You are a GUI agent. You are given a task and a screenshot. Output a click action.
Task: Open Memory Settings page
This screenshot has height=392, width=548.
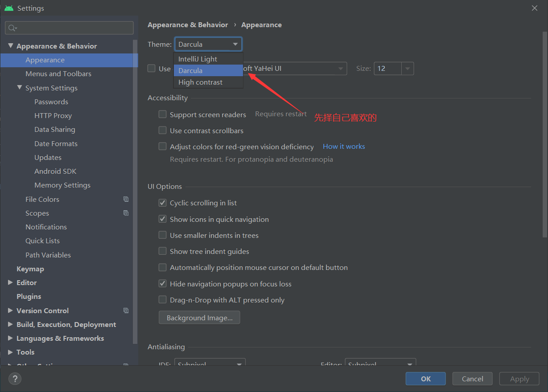point(62,185)
